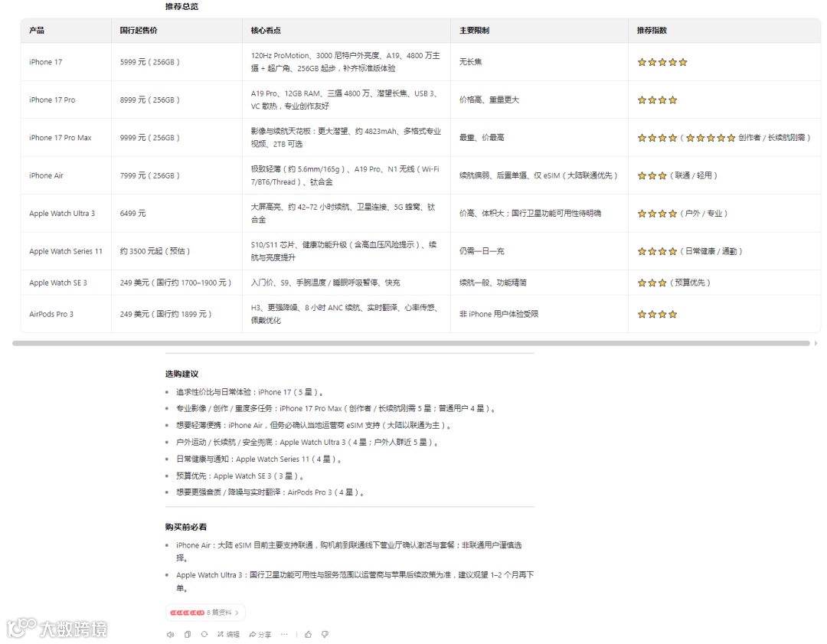Click the scrollbar's right arrow
Viewport: 827px width, 644px height.
[816, 343]
